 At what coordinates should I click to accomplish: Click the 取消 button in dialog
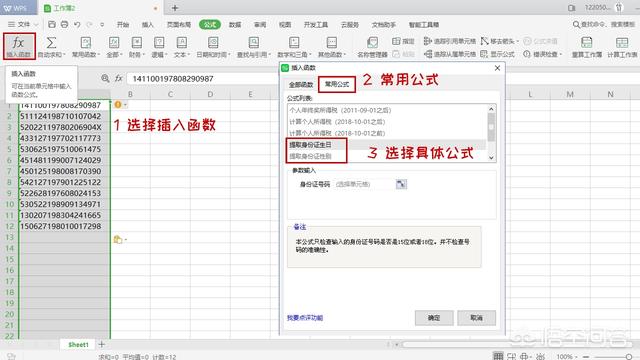(x=476, y=318)
